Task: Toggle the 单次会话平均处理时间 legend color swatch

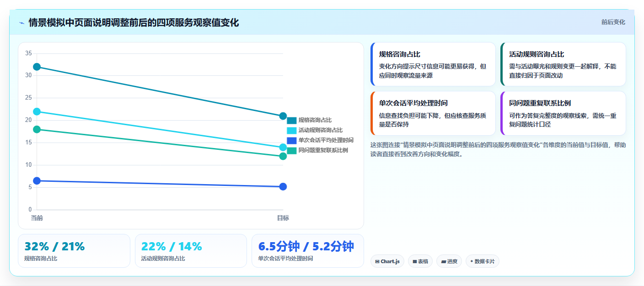Action: 292,140
